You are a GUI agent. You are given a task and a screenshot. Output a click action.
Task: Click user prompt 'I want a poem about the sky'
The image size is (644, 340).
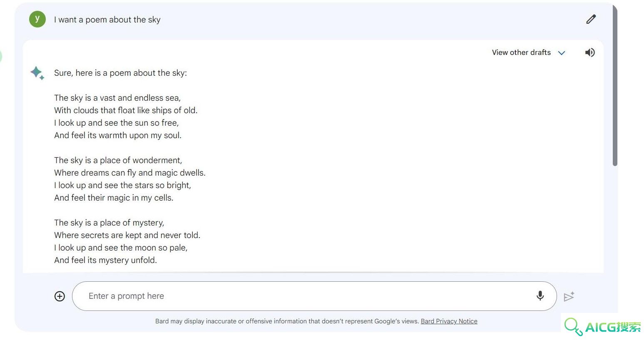[107, 20]
